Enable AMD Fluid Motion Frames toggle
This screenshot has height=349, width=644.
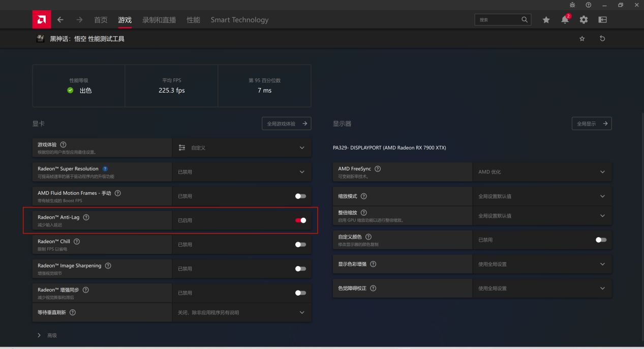[300, 196]
